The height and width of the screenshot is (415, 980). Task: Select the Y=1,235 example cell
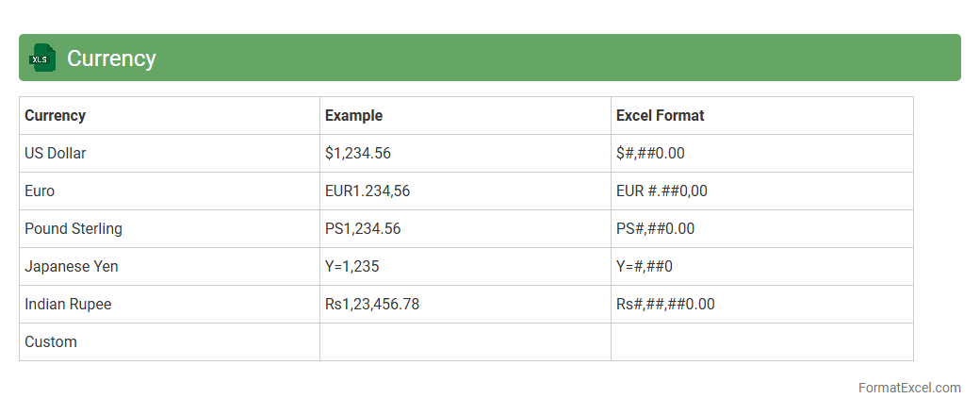pos(351,267)
